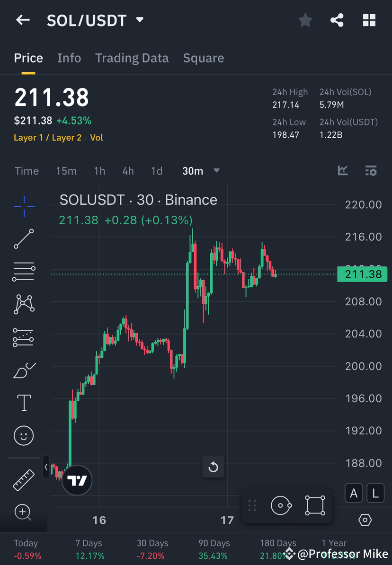This screenshot has width=392, height=565.
Task: Collapse the drawing toolbar with the chevron
Action: pyautogui.click(x=45, y=467)
